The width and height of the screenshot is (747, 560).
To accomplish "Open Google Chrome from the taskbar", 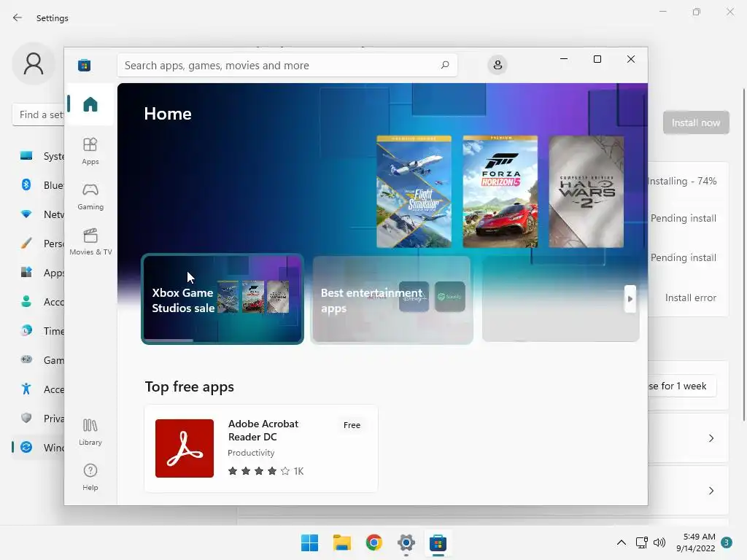I will click(x=374, y=542).
